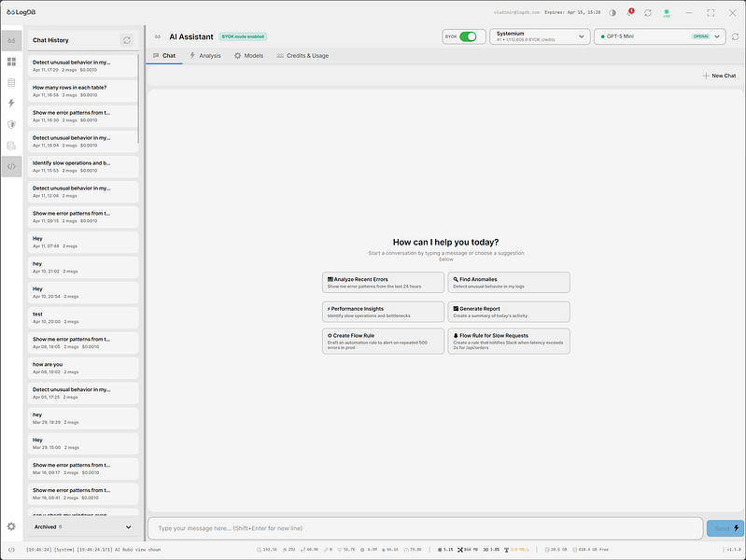Open 'Show me error patterns' chat from Apr 11, 09:15
Screen dimensions: 746x560
click(x=83, y=217)
